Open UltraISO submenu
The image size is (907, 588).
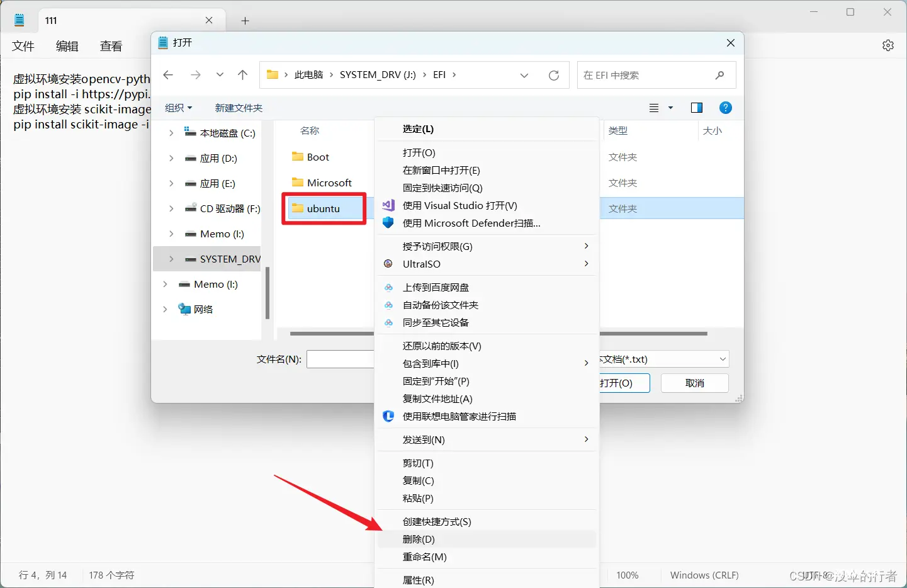pyautogui.click(x=487, y=264)
